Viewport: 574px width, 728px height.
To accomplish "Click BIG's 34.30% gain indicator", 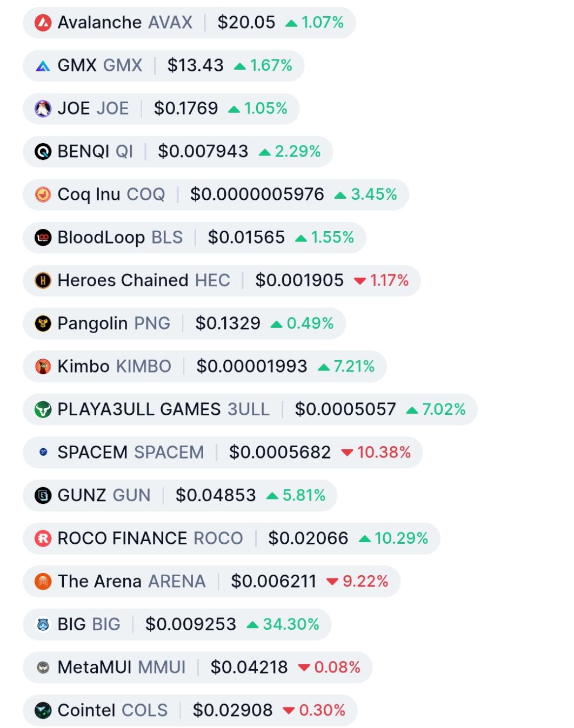I will click(x=283, y=624).
